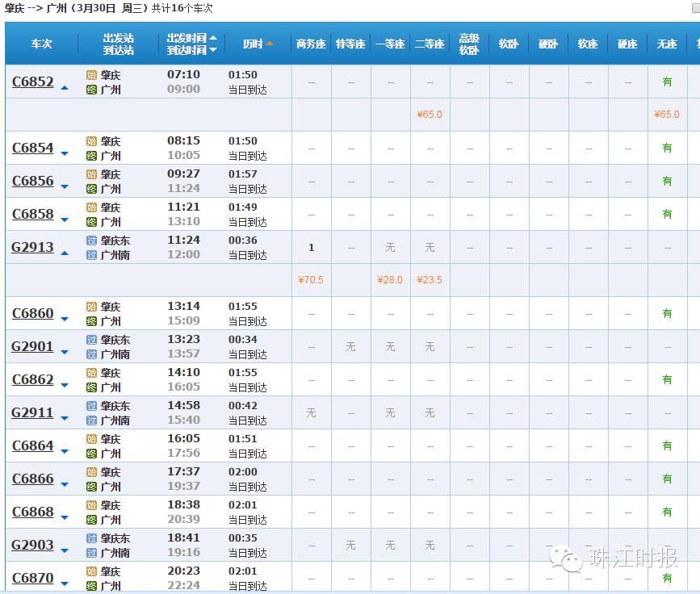Open the train number link C6860
Image resolution: width=700 pixels, height=594 pixels.
click(33, 313)
